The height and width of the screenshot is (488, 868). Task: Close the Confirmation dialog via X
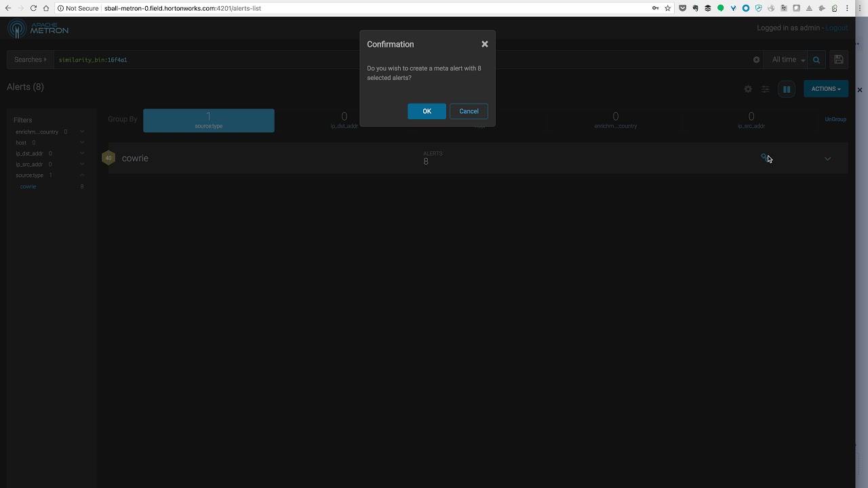point(485,44)
